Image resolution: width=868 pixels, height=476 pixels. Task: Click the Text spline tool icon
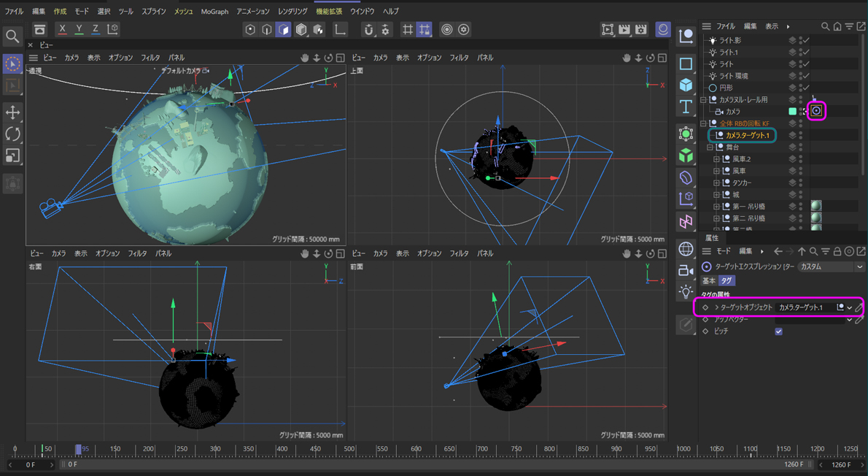click(x=686, y=107)
